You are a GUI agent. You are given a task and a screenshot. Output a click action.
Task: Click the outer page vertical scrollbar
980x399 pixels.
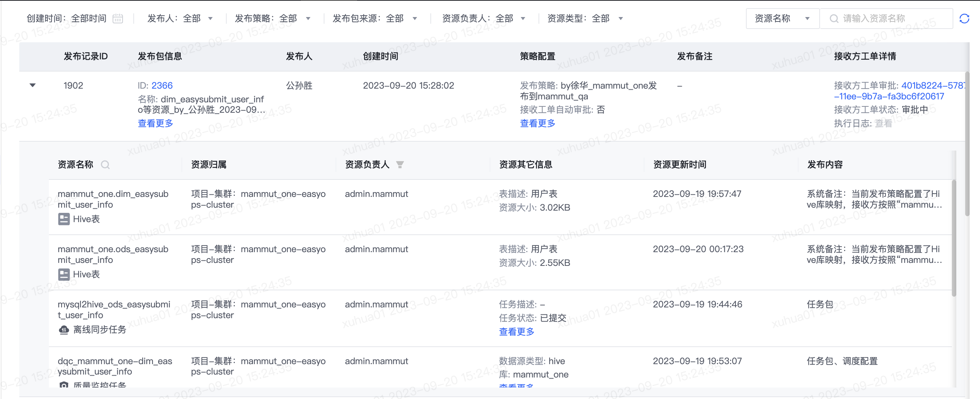[967, 144]
